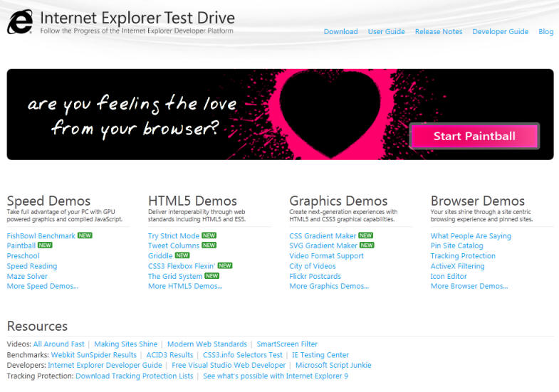Open the Developer Guide header link
This screenshot has width=559, height=392.
point(500,32)
